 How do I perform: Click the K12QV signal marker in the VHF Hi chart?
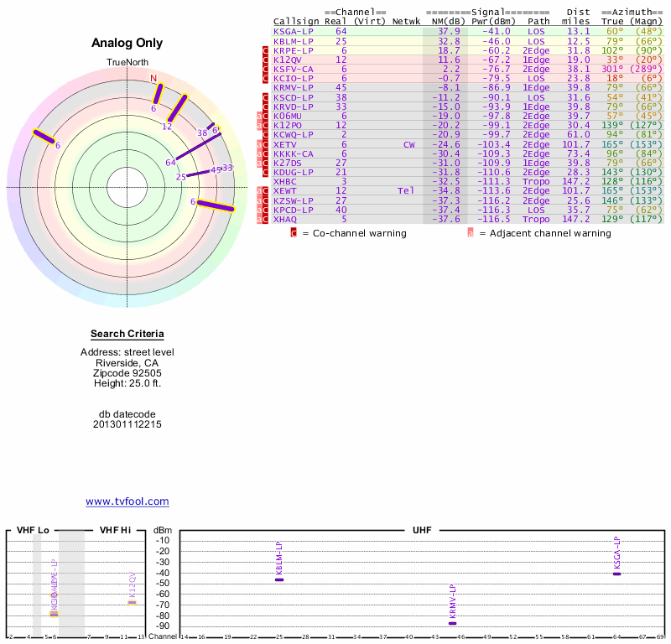coord(132,602)
